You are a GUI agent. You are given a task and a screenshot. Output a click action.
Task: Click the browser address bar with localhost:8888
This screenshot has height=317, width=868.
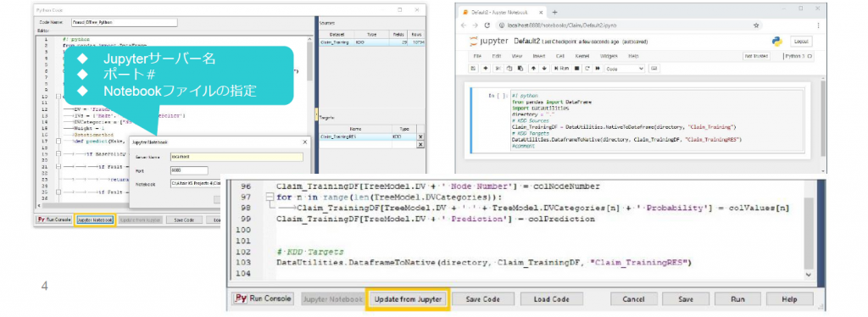tap(630, 25)
